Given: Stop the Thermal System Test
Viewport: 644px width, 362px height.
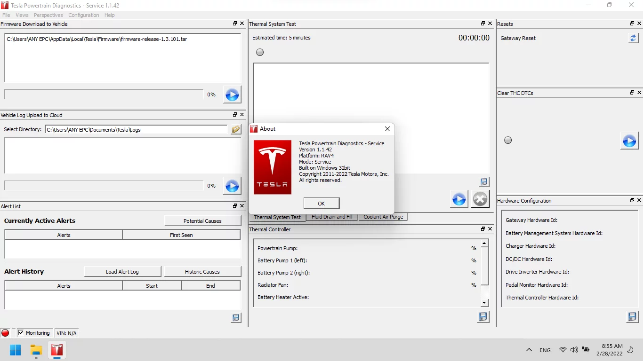Looking at the screenshot, I should pos(480,199).
